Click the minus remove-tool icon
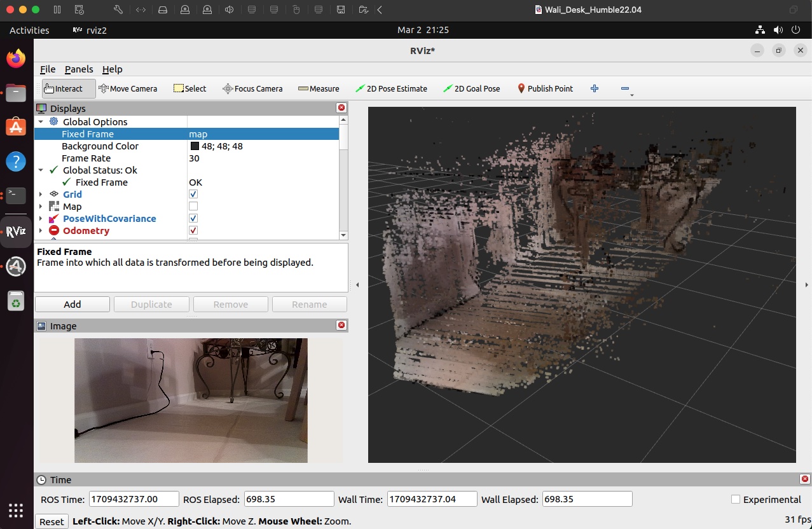Image resolution: width=812 pixels, height=529 pixels. (625, 89)
